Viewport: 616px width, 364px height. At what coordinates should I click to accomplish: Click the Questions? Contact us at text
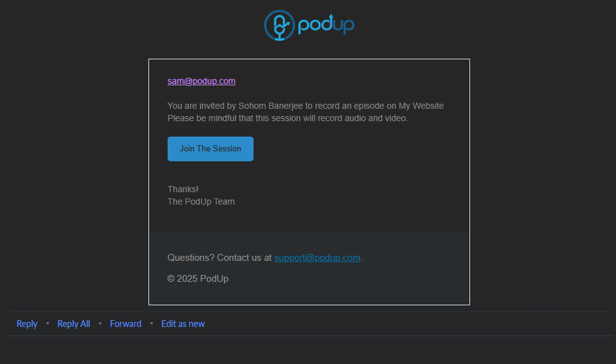click(219, 258)
